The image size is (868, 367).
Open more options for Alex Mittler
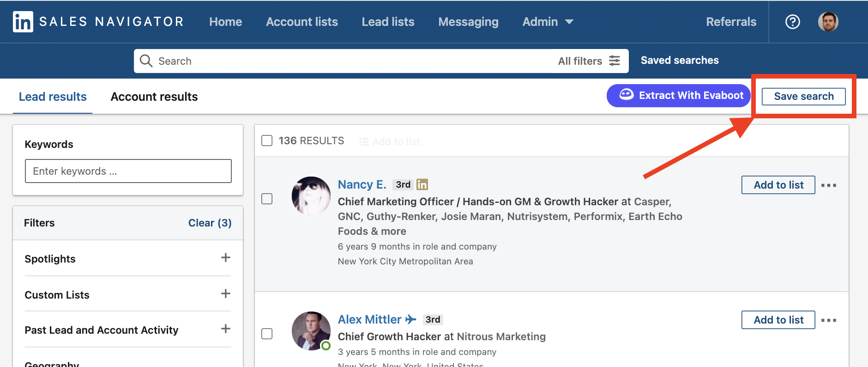pyautogui.click(x=829, y=320)
